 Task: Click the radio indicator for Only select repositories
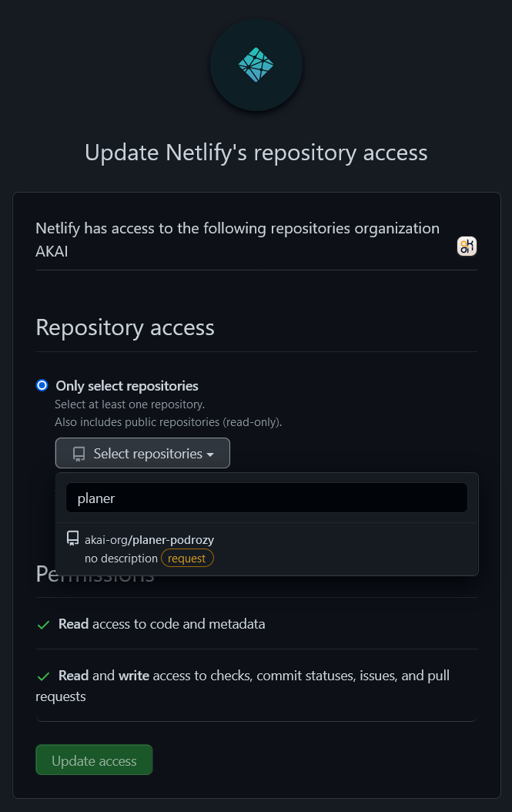pos(42,385)
